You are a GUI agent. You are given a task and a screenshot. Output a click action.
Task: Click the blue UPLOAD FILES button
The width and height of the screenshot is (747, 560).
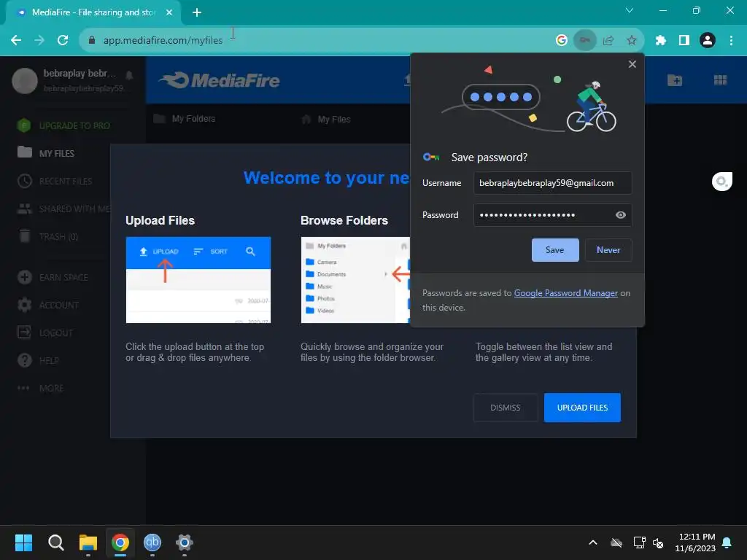click(582, 408)
